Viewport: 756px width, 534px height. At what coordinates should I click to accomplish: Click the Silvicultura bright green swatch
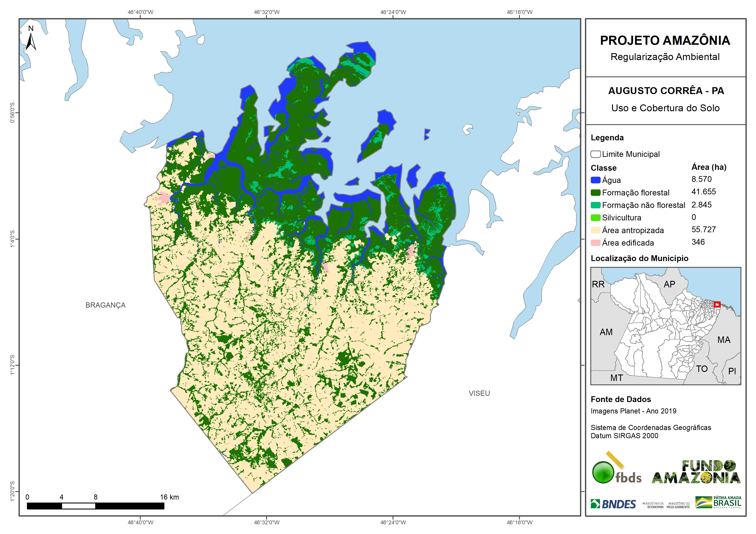[x=595, y=218]
